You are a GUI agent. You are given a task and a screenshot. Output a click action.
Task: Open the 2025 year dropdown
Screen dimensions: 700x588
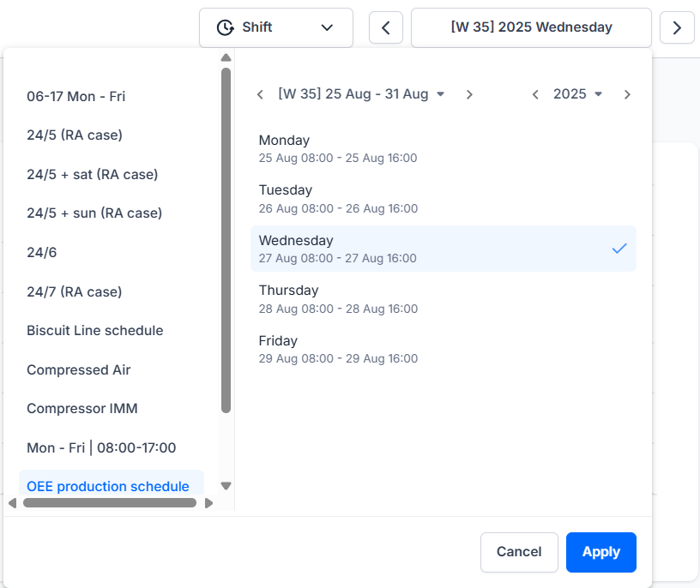pos(577,94)
